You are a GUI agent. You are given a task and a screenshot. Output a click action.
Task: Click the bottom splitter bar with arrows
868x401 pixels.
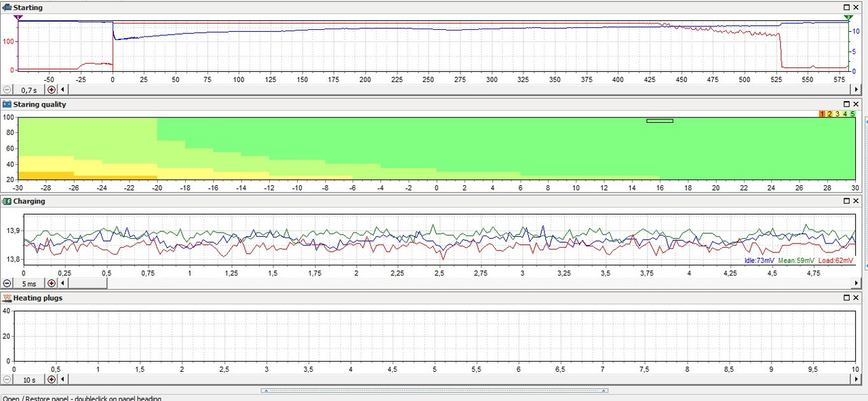[434, 390]
